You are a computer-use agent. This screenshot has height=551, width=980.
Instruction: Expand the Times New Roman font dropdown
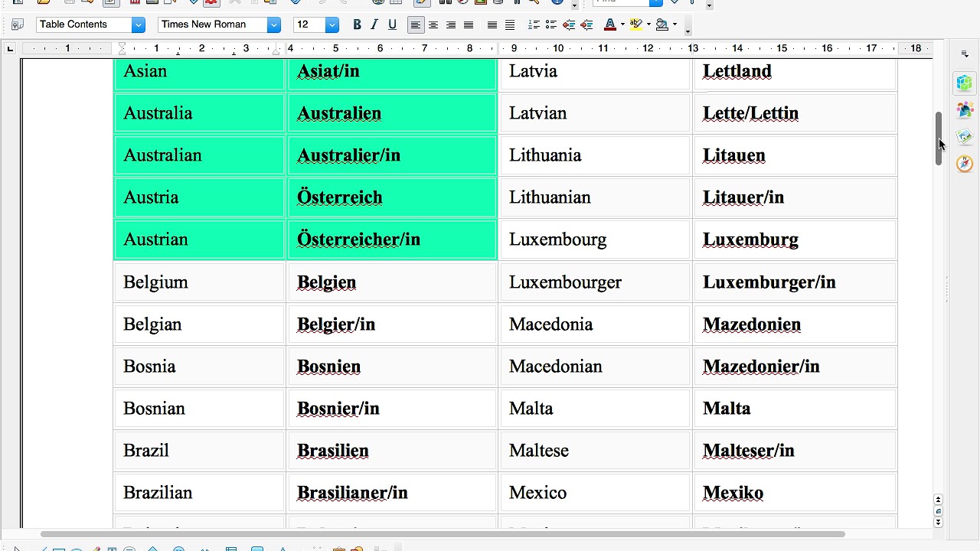pos(273,24)
